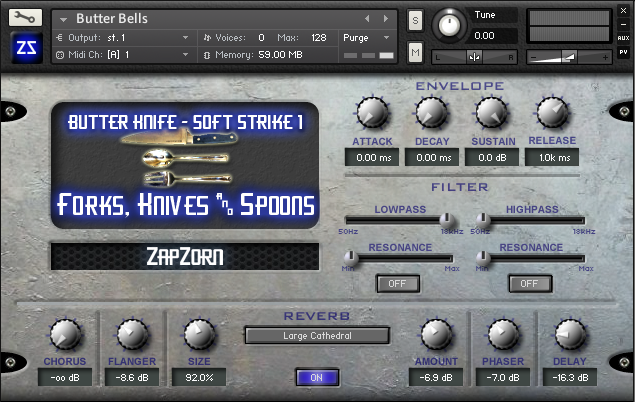Click the Lowpass cutoff slider handle

pos(446,219)
